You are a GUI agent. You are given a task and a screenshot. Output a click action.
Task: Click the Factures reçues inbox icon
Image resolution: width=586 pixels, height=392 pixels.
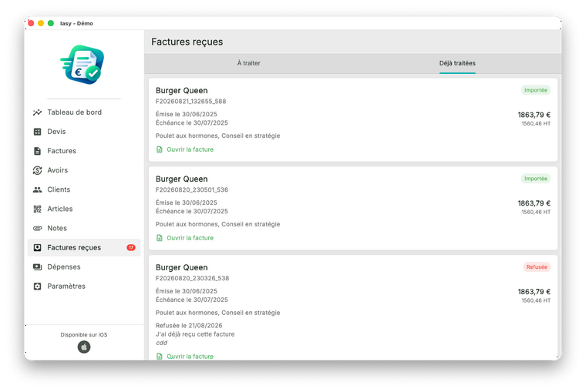coord(37,247)
